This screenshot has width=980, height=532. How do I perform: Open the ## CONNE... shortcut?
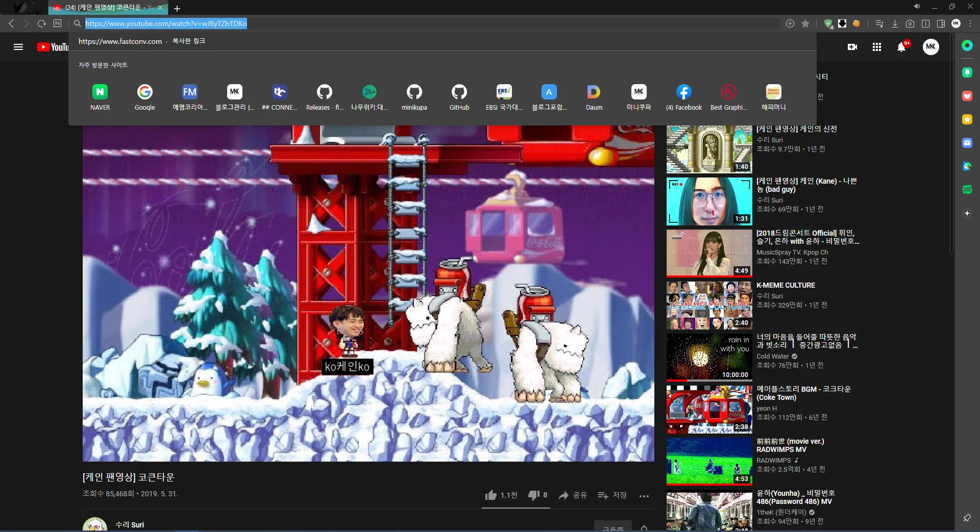pos(280,97)
